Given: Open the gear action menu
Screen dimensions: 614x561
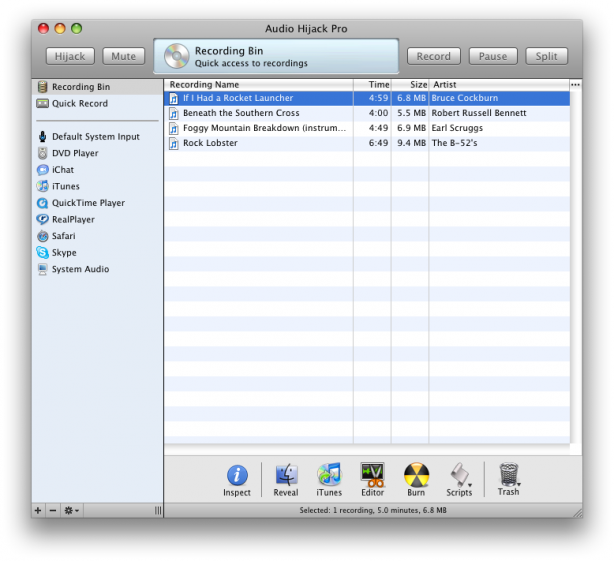Looking at the screenshot, I should (71, 510).
